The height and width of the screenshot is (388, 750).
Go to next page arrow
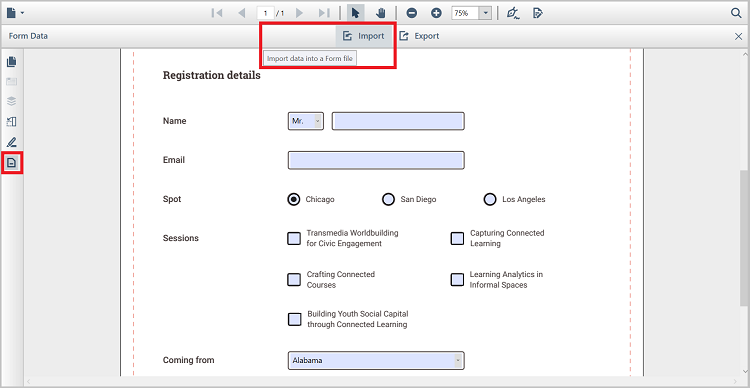(300, 13)
